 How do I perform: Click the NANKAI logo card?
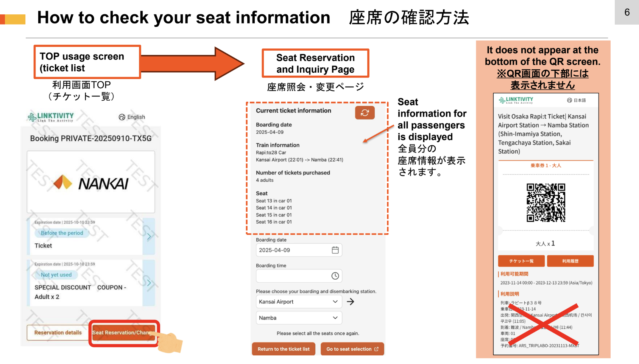point(91,182)
